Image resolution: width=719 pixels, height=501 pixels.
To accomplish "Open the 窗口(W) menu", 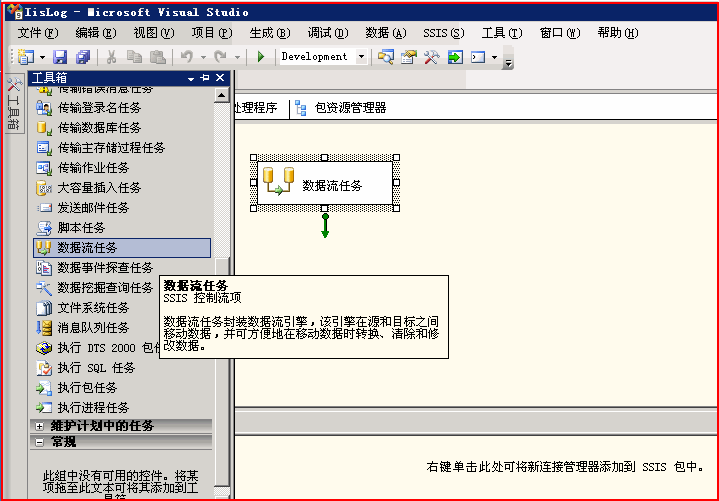I will click(x=559, y=33).
